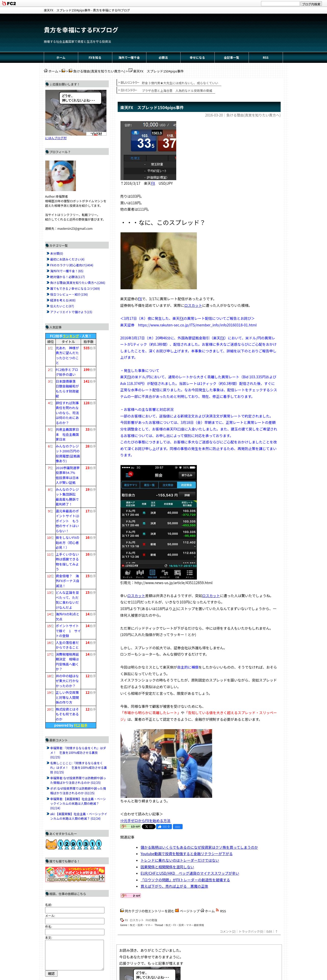Click the コメント(2) link

pyautogui.click(x=227, y=931)
